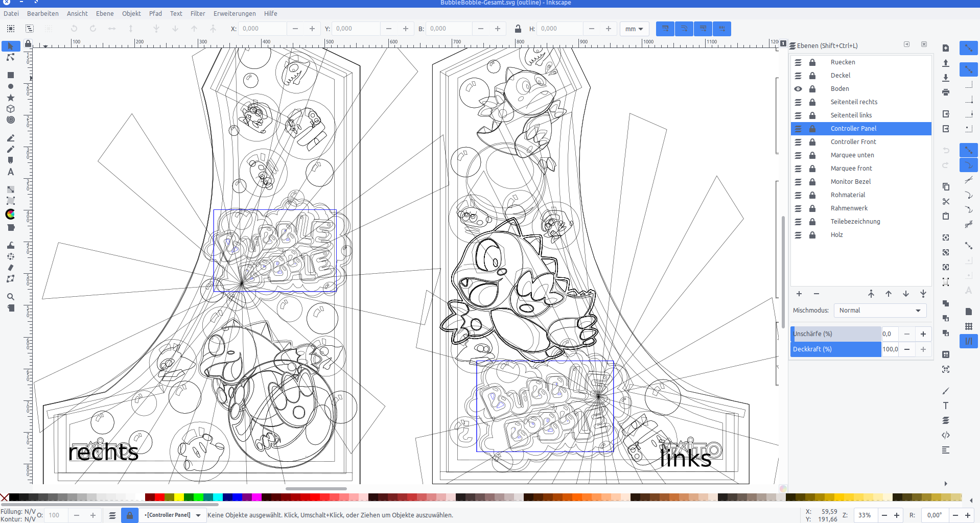The image size is (980, 523).
Task: Increase the zoom level
Action: coord(897,515)
